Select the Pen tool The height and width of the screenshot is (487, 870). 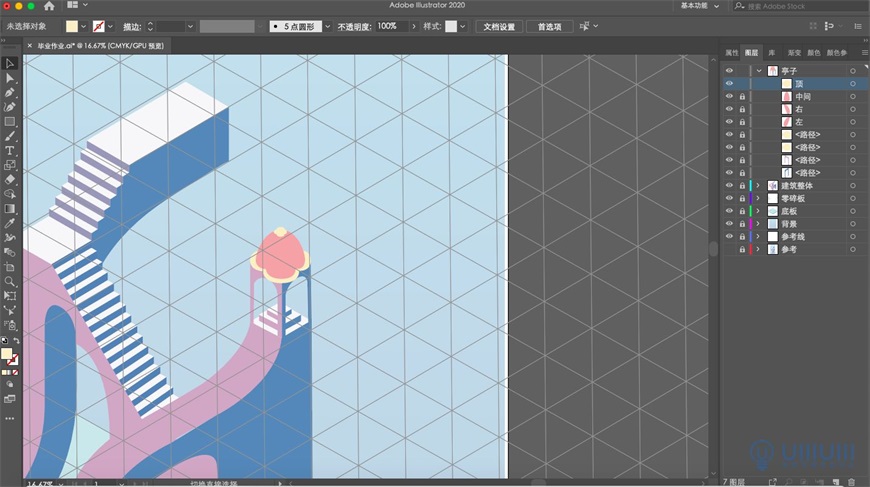pos(9,93)
